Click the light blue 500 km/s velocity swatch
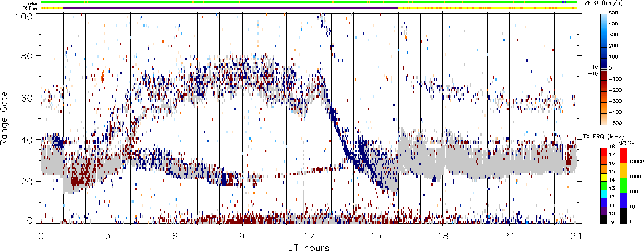The image size is (644, 251). pyautogui.click(x=605, y=14)
